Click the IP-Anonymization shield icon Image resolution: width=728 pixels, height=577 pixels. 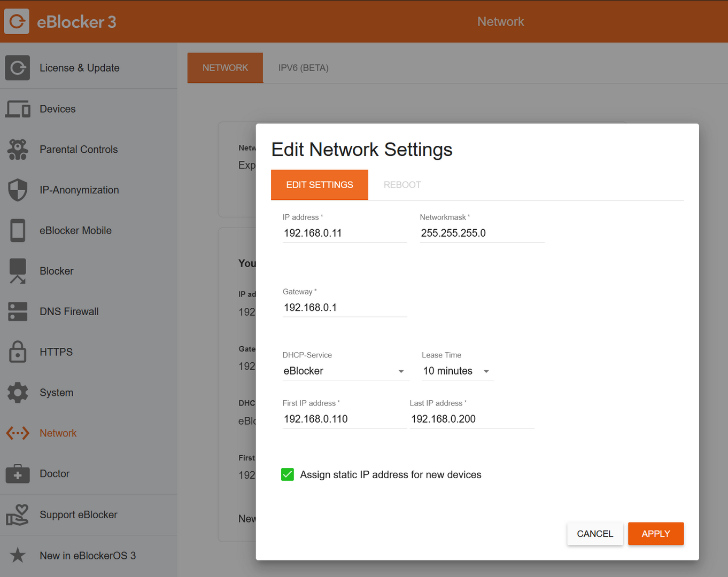click(18, 190)
